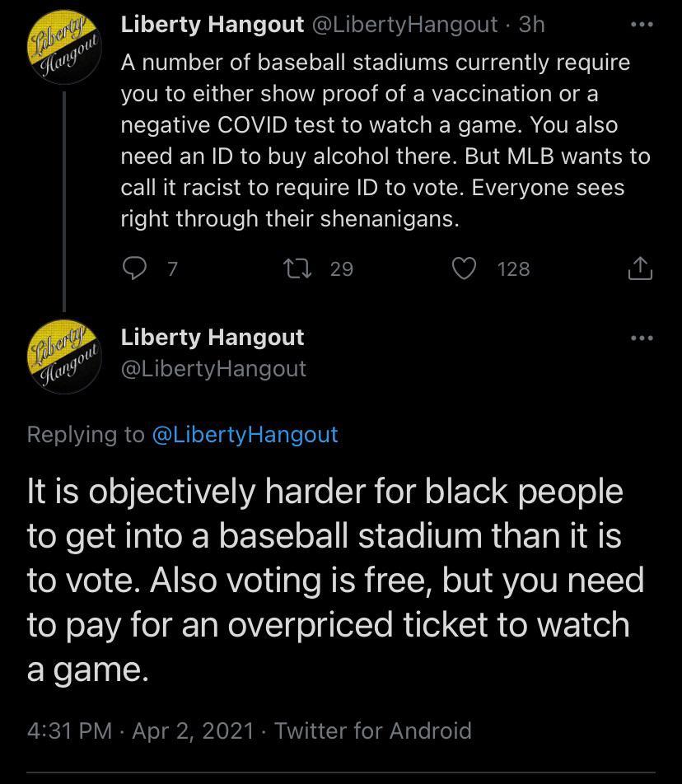Click Liberty Hangout display name on reply tweet
This screenshot has width=682, height=784.
point(213,337)
